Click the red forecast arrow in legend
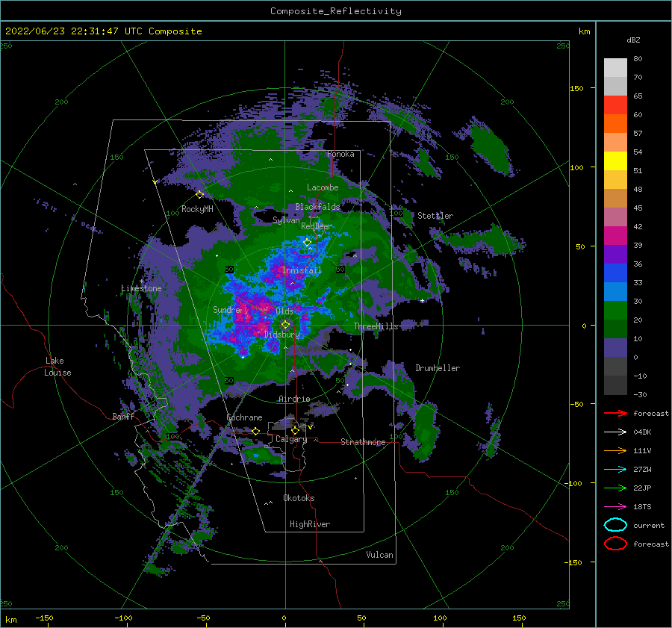 click(615, 413)
